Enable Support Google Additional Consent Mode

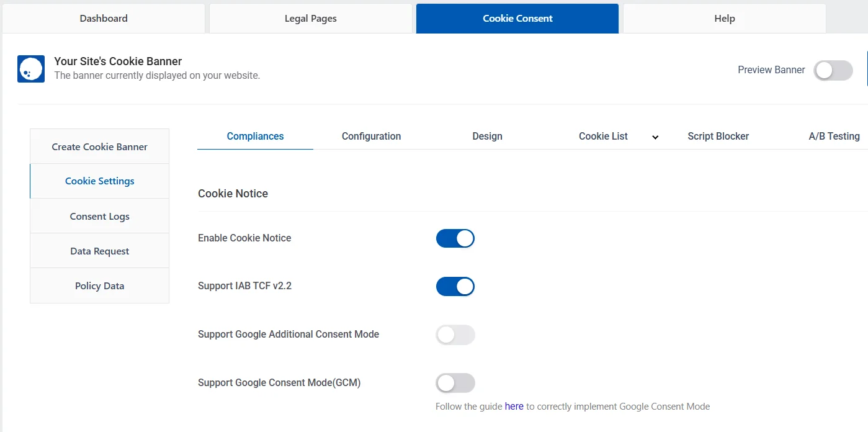pyautogui.click(x=455, y=335)
